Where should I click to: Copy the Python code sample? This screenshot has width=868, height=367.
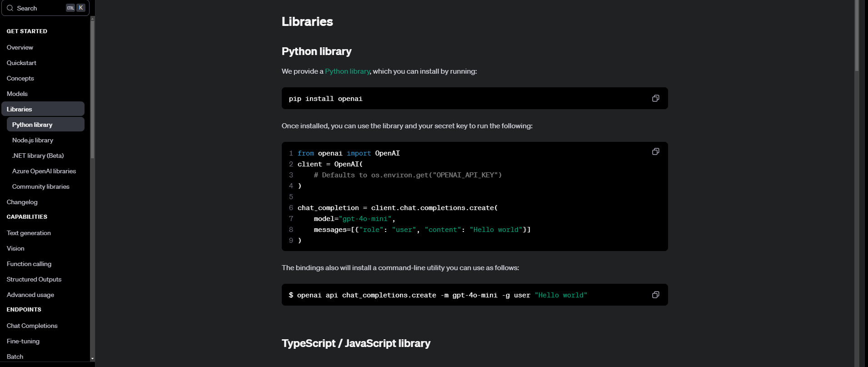click(655, 151)
